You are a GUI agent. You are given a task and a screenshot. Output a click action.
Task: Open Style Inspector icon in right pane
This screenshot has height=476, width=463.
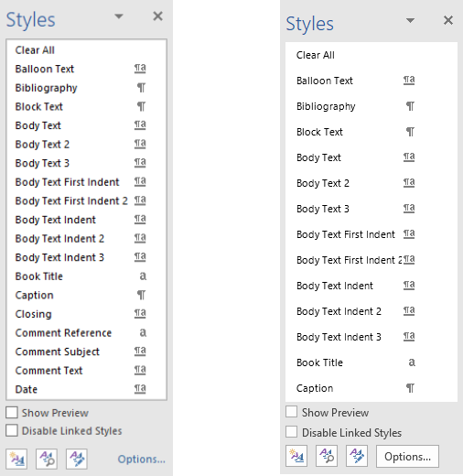pos(327,456)
